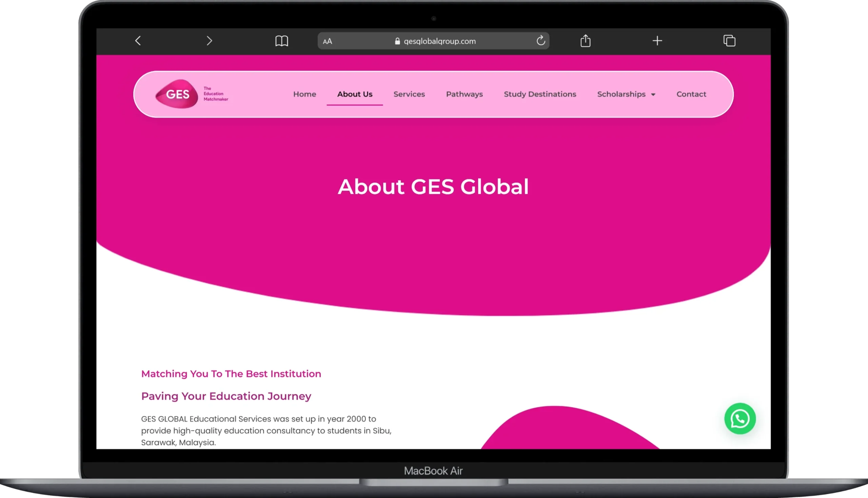Viewport: 868px width, 498px height.
Task: Select the About Us menu item
Action: click(355, 94)
